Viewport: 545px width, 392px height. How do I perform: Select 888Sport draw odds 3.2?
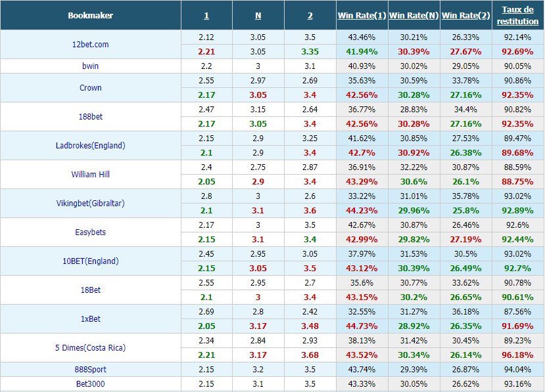click(x=258, y=370)
